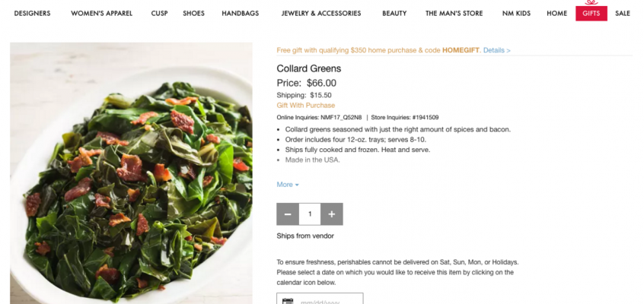Click the calendar icon in date field
This screenshot has width=644, height=304.
[x=288, y=301]
